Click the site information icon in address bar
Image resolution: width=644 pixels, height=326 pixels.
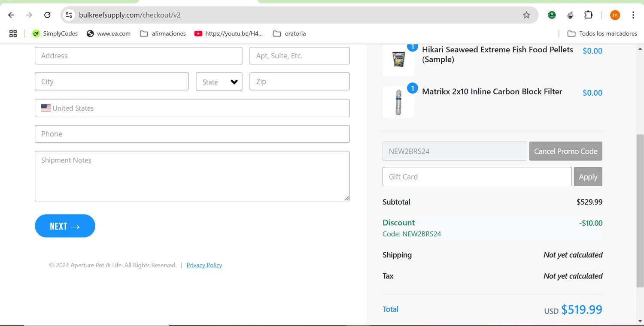click(x=69, y=15)
